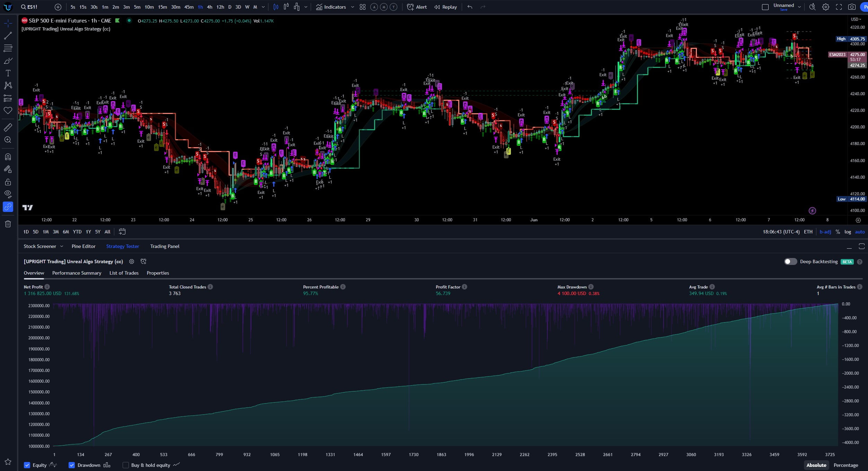Expand the timeframe list dropdown

[263, 7]
